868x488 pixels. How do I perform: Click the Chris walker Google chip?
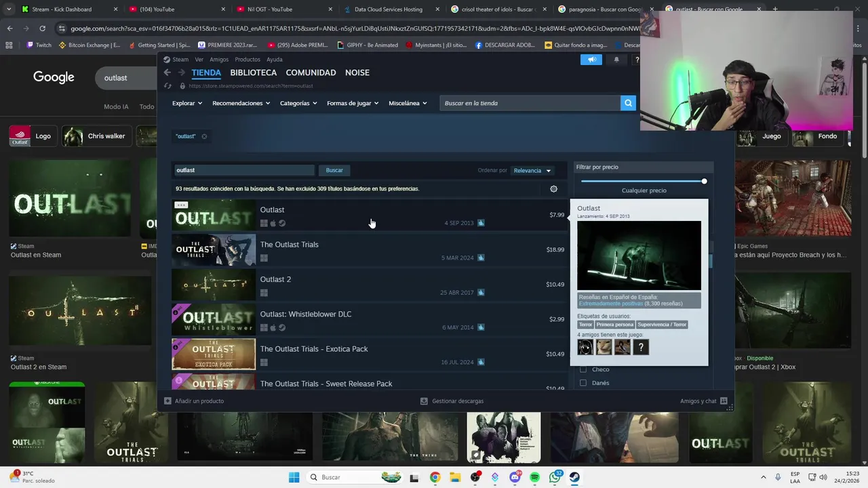[96, 136]
